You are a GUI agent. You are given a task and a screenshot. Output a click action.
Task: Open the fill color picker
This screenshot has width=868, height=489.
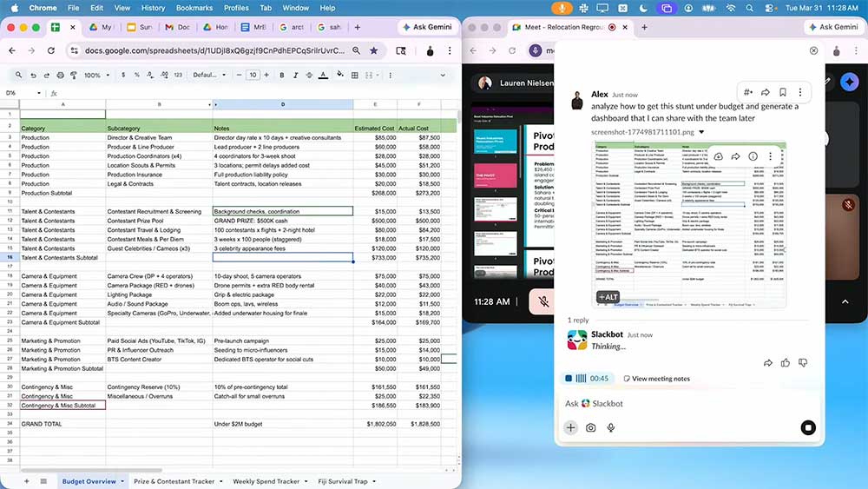click(x=340, y=75)
